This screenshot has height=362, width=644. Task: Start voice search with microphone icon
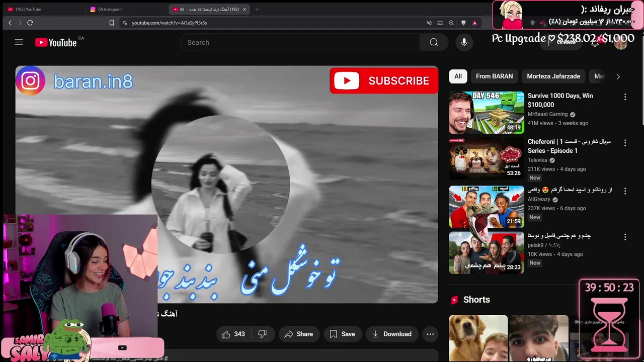point(464,43)
